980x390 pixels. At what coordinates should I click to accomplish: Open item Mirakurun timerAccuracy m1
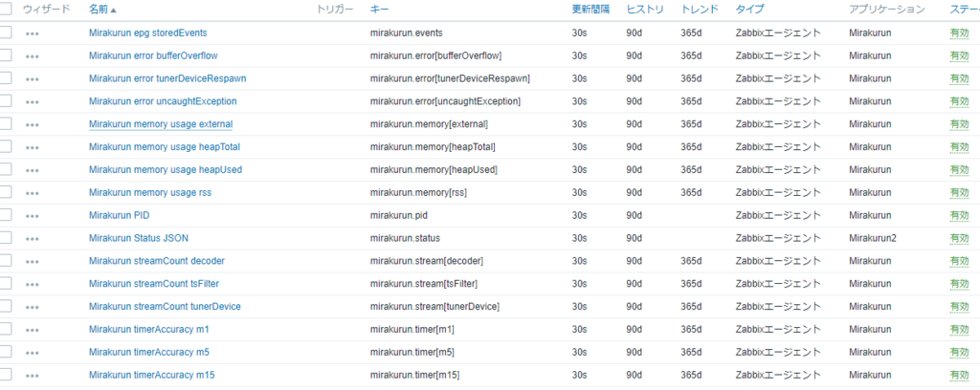[149, 330]
